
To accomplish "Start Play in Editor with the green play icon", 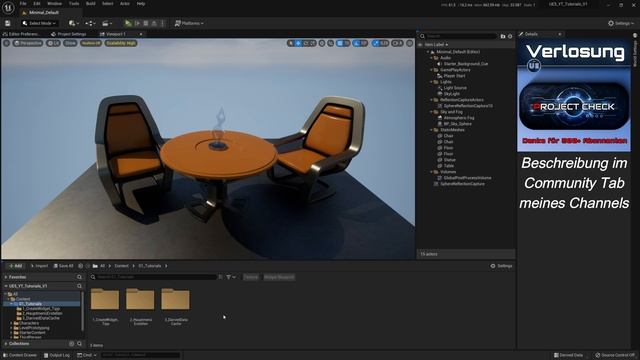I will point(128,23).
